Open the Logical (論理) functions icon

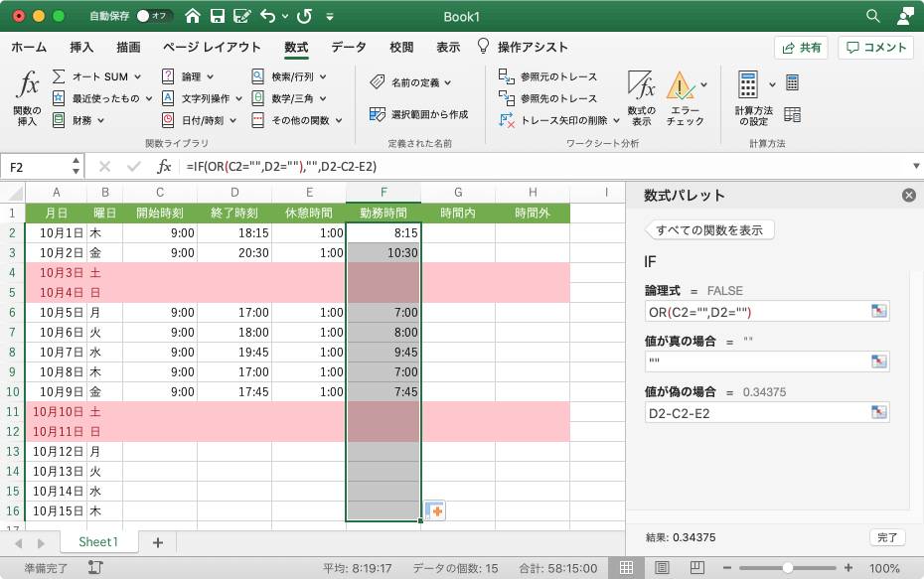click(168, 76)
